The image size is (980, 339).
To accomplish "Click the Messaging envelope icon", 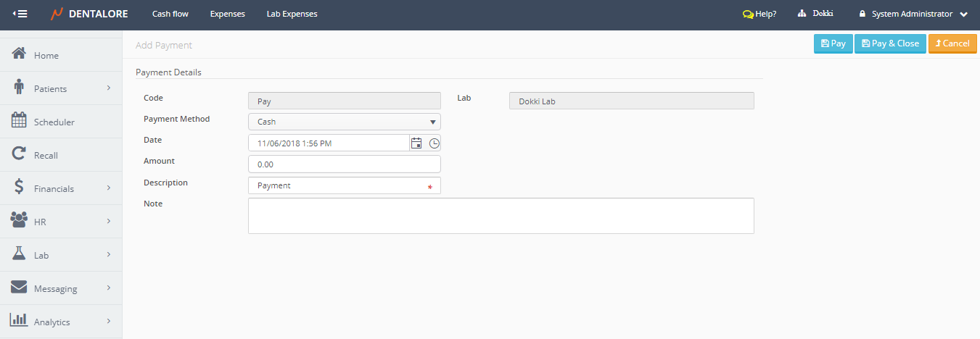I will [20, 288].
